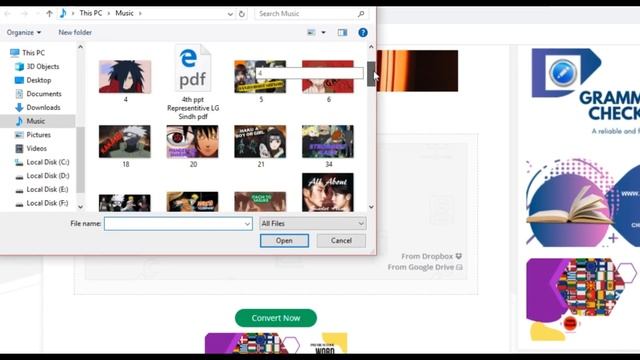Select the All About thumbnail file
The width and height of the screenshot is (640, 360).
(328, 192)
